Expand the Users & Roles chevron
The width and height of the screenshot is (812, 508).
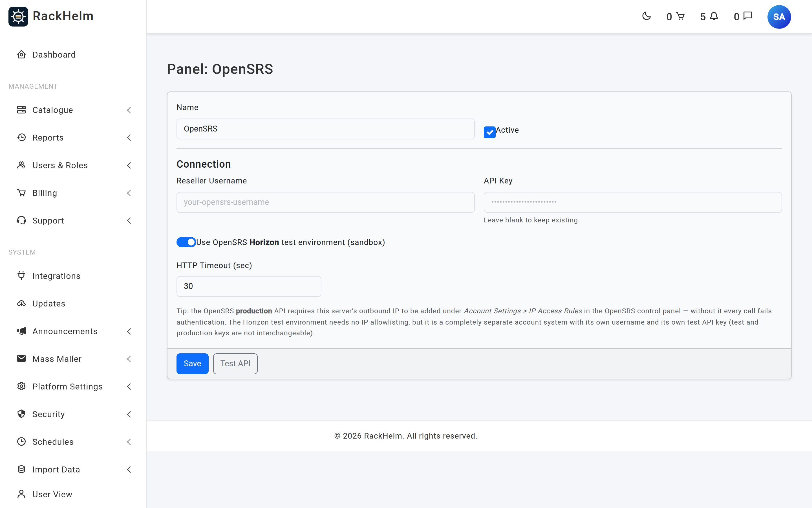pyautogui.click(x=129, y=165)
